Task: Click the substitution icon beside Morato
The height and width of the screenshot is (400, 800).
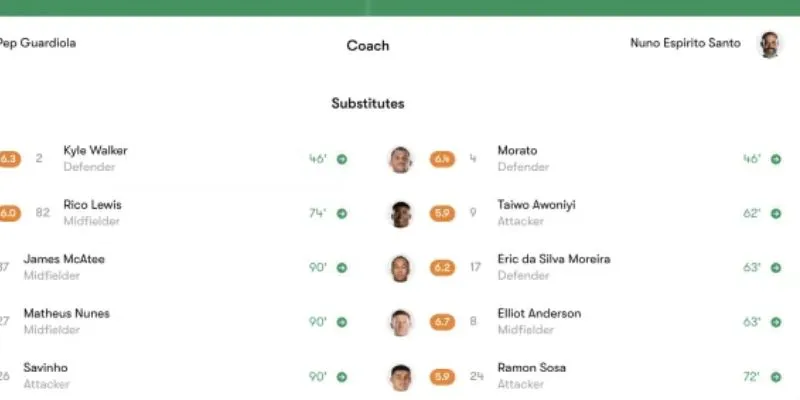Action: tap(776, 159)
